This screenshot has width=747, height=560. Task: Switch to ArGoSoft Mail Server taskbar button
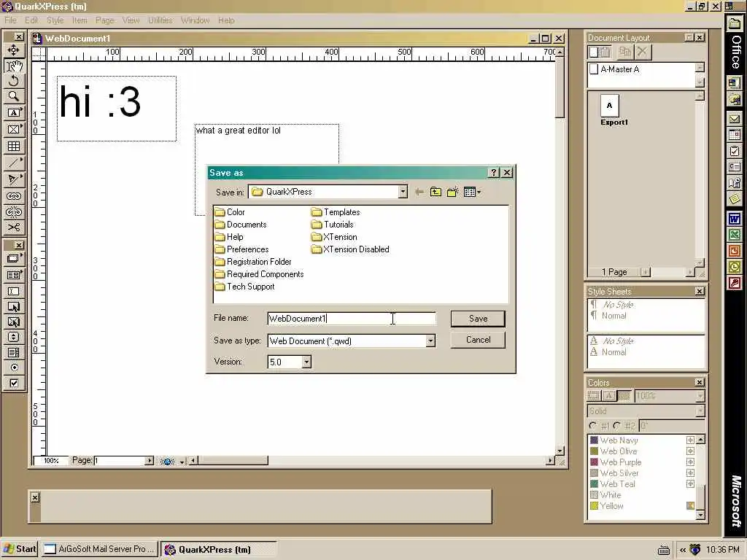99,549
